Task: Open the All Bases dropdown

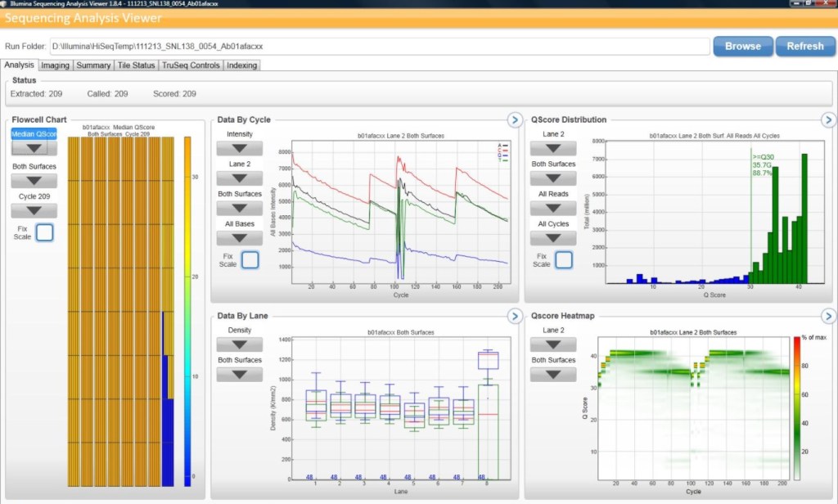Action: pos(239,238)
